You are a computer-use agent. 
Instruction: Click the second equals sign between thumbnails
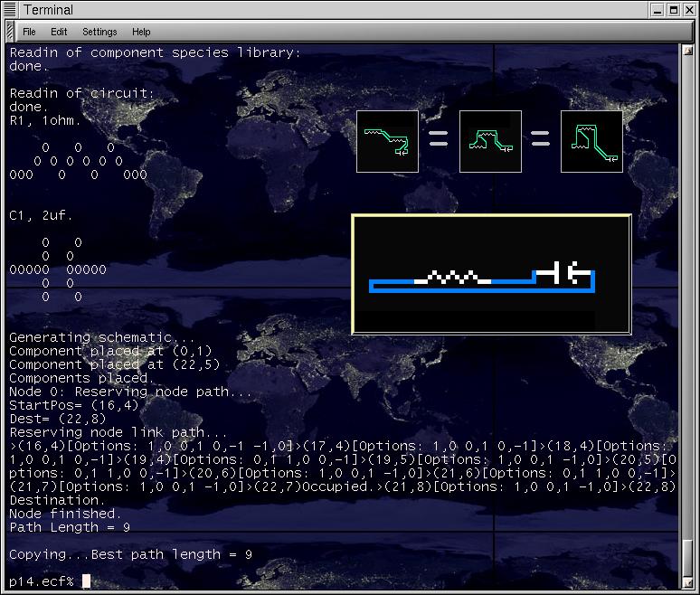click(541, 141)
